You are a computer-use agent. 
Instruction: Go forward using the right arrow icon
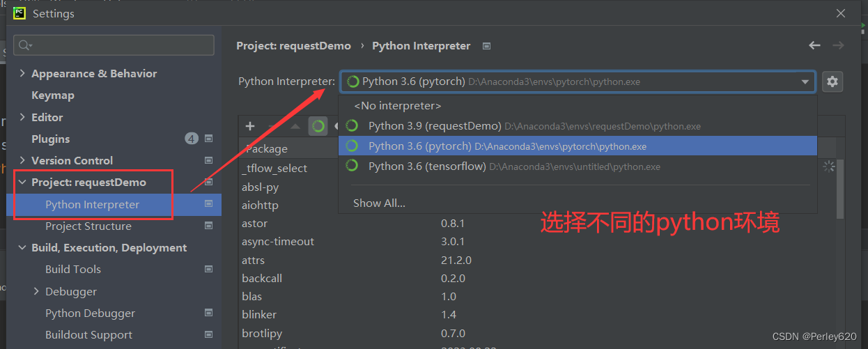838,45
